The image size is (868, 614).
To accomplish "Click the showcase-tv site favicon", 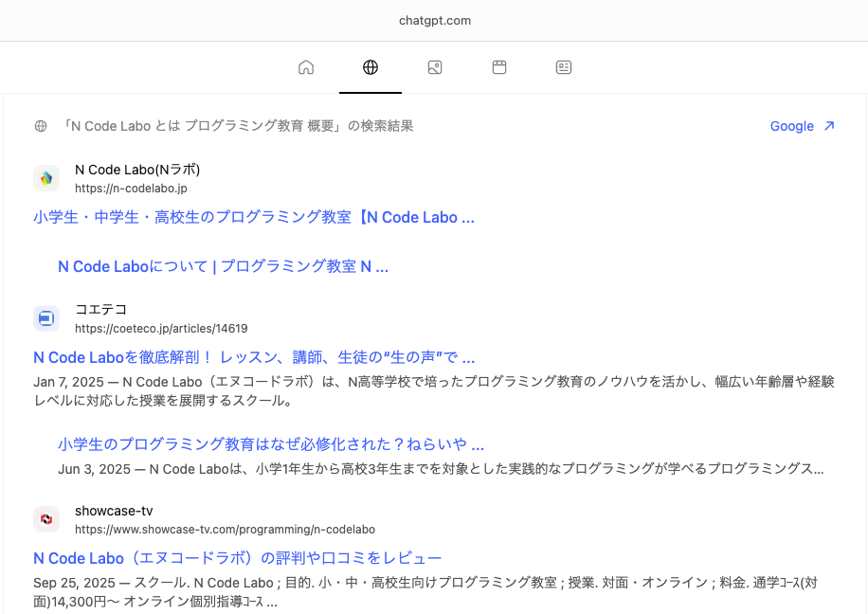I will tap(45, 519).
